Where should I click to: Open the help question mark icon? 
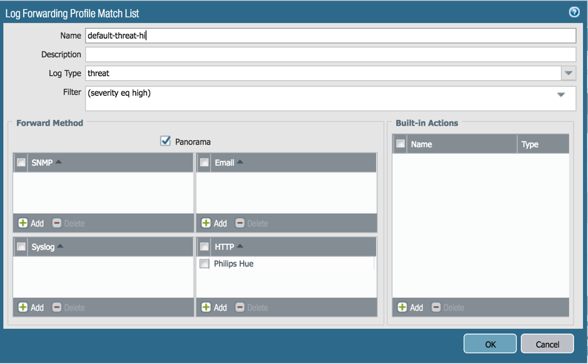click(574, 13)
